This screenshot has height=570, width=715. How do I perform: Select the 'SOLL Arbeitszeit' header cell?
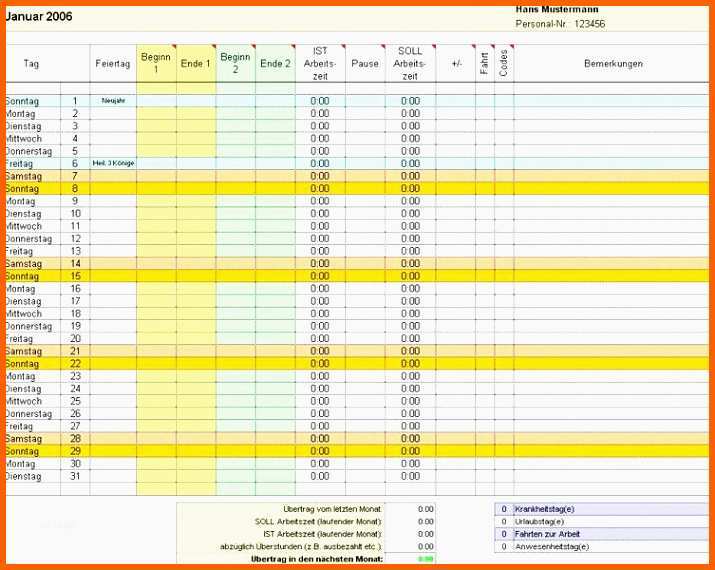click(410, 63)
